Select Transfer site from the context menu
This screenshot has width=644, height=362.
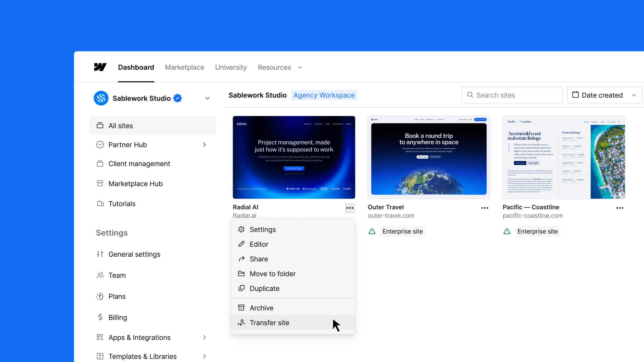click(x=269, y=323)
